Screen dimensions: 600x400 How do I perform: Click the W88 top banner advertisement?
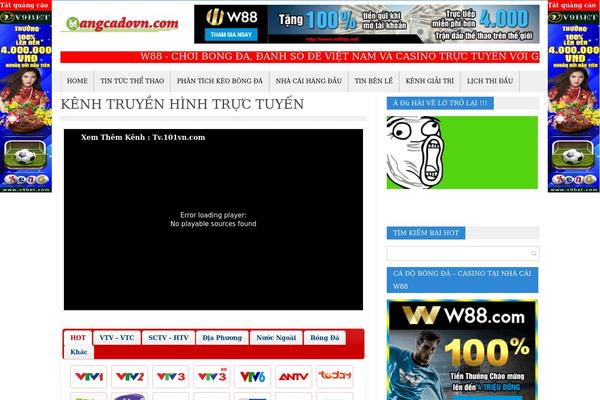coord(367,24)
